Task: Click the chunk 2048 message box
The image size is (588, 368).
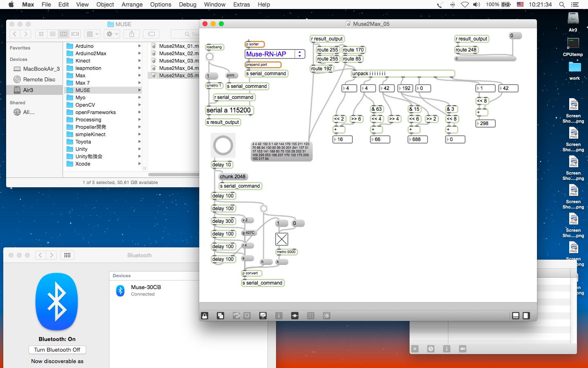Action: pyautogui.click(x=233, y=177)
